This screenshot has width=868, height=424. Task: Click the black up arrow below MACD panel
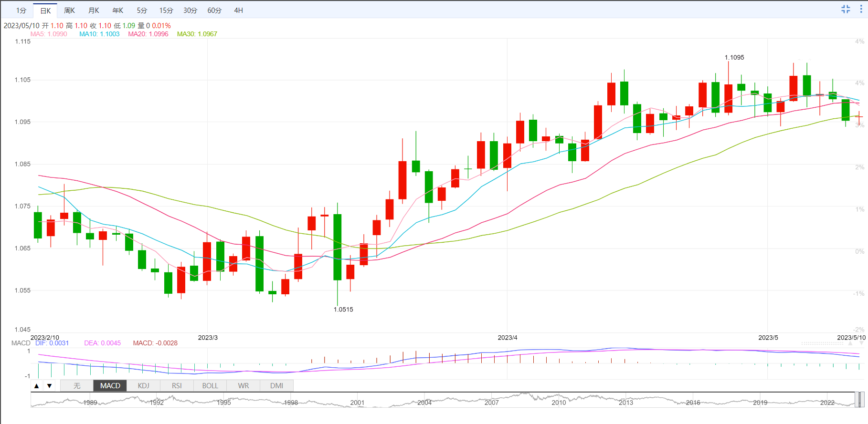[37, 386]
